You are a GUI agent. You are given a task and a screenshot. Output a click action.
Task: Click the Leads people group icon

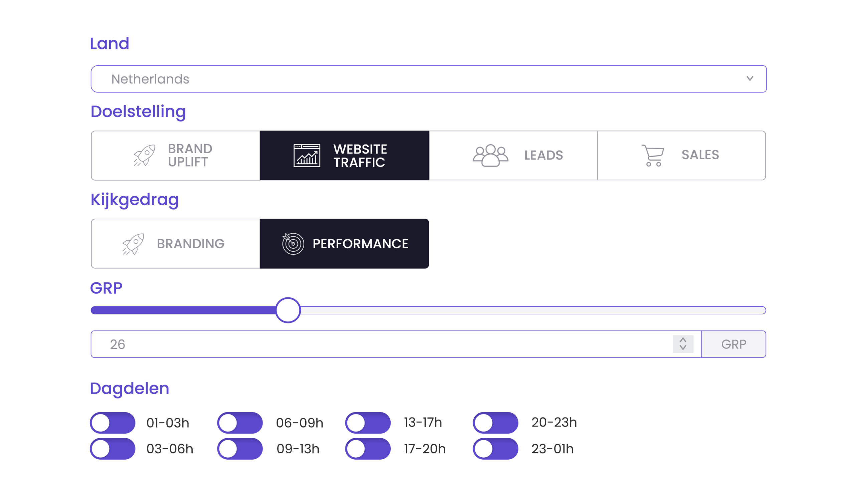(490, 156)
